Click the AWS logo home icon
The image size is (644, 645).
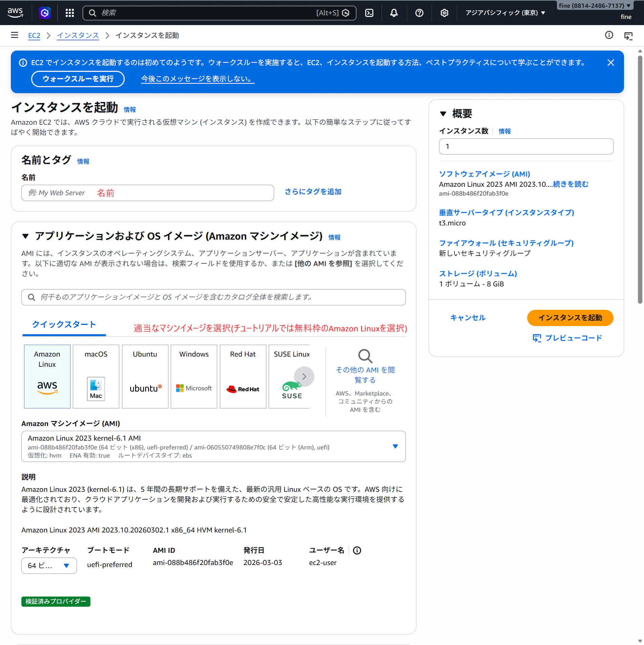pos(15,13)
